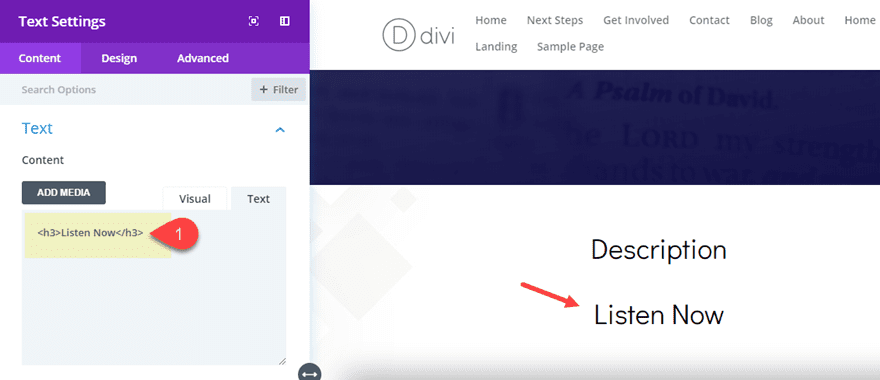Viewport: 880px width, 380px height.
Task: Click the Description heading on the page
Action: (658, 250)
